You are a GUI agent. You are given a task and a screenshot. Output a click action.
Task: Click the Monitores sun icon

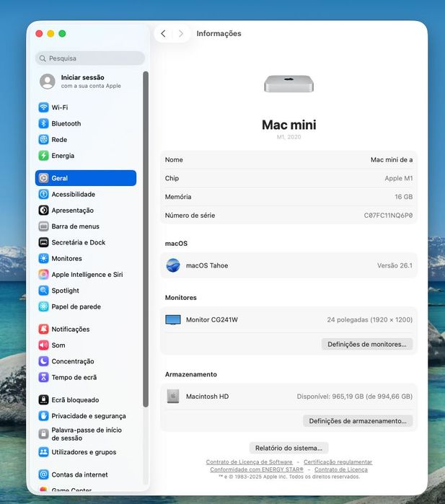point(43,258)
